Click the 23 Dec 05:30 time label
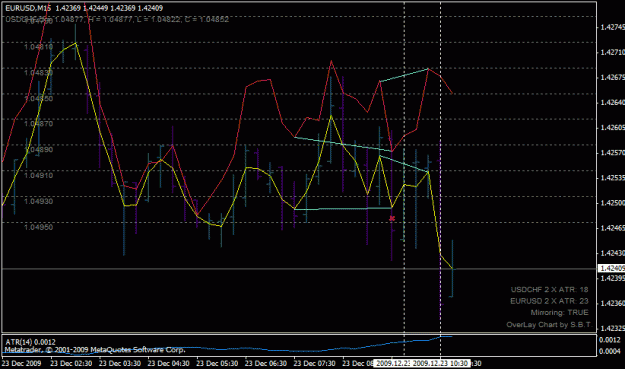 click(217, 363)
